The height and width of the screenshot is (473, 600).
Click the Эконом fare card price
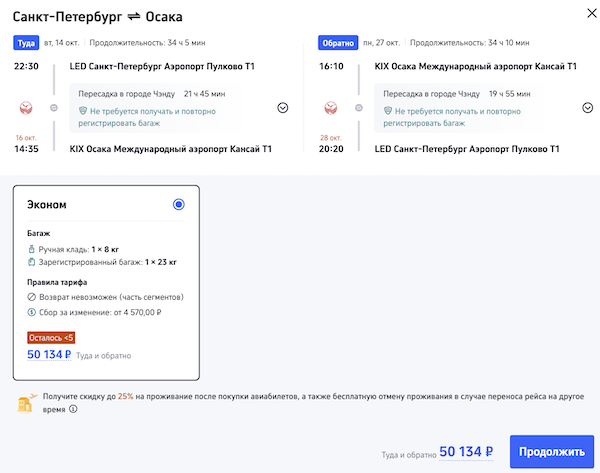coord(49,354)
